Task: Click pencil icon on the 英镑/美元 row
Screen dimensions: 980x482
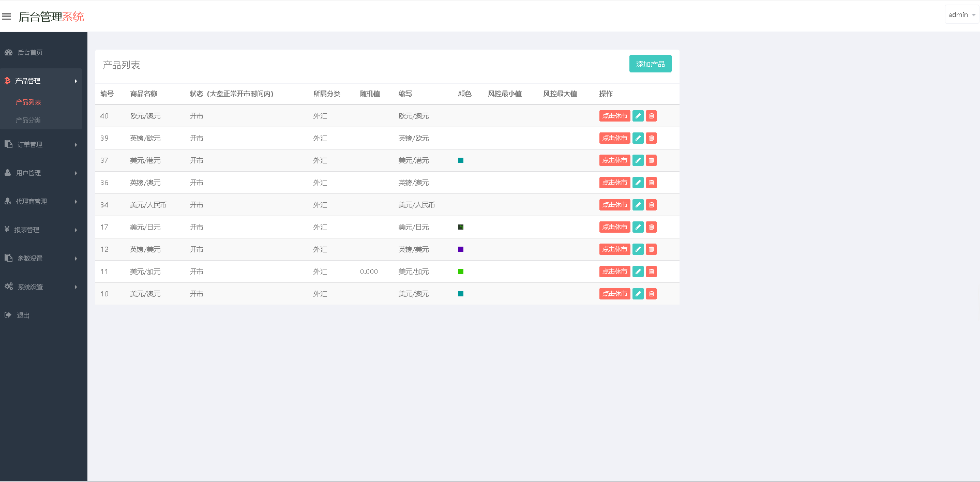Action: (x=638, y=249)
